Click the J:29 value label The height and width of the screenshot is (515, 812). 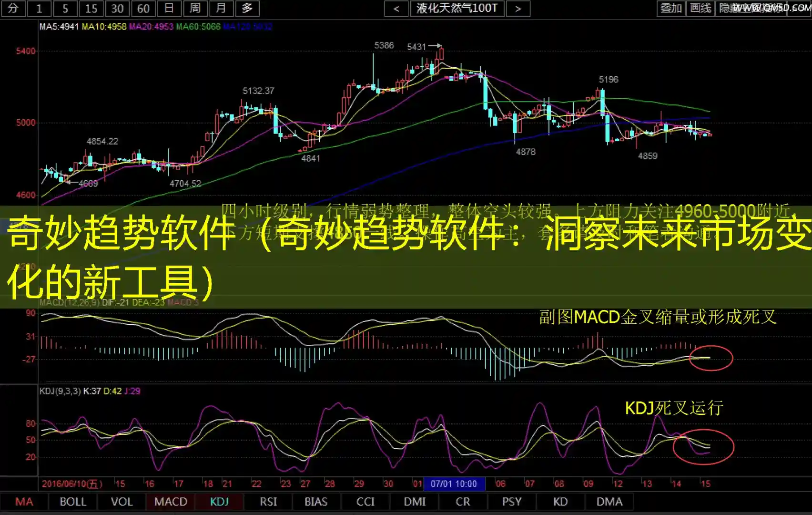click(x=132, y=391)
